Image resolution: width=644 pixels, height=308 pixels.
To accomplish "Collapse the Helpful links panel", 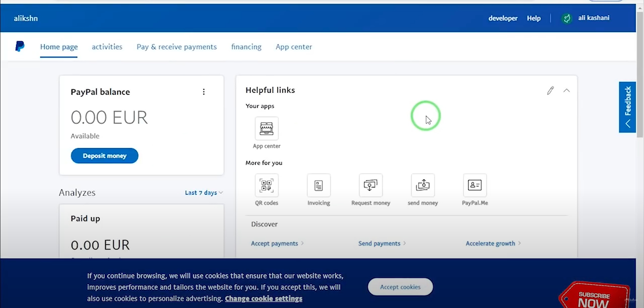I will click(566, 90).
